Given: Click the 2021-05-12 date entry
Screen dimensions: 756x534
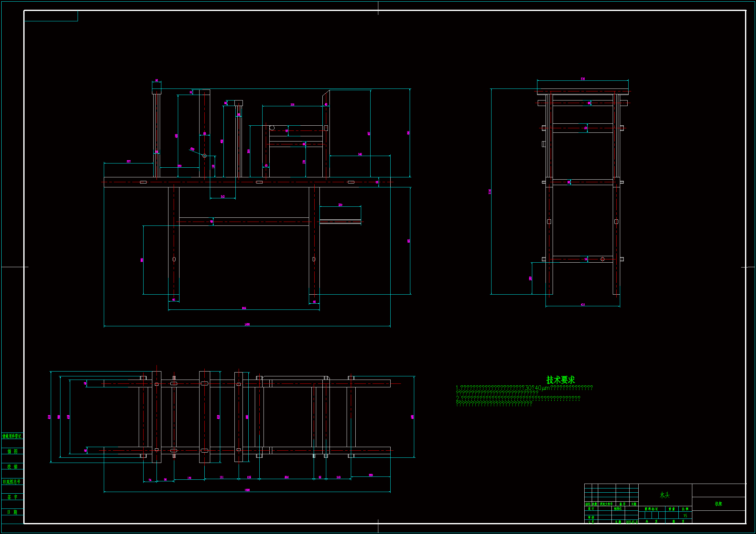Looking at the screenshot, I should pyautogui.click(x=632, y=522).
